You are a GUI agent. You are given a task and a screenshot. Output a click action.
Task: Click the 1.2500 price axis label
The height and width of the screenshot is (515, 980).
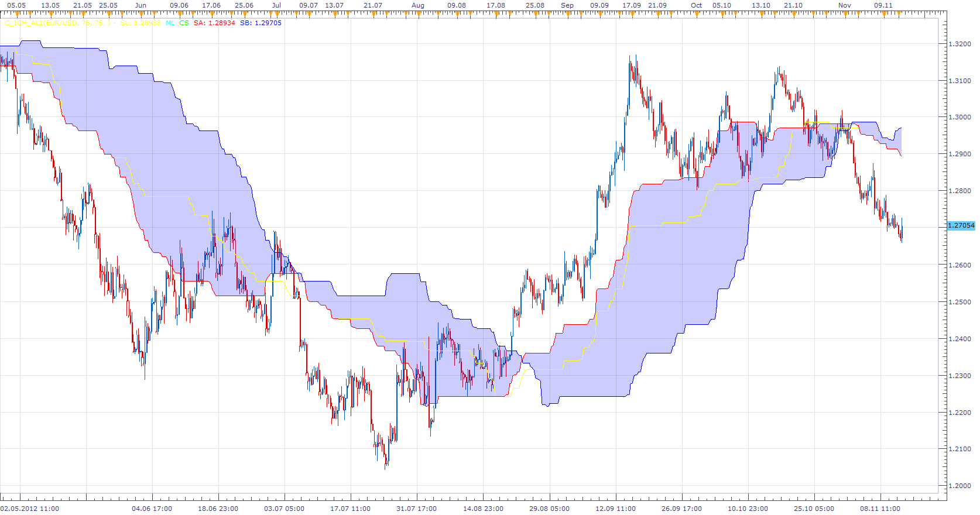pos(960,302)
